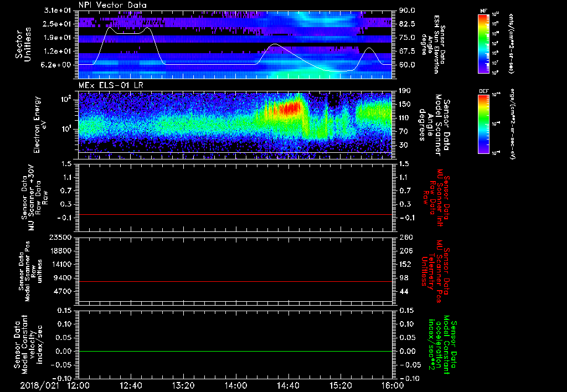Click the 12:40 time axis label
Screen dimensions: 567x392
(131, 385)
